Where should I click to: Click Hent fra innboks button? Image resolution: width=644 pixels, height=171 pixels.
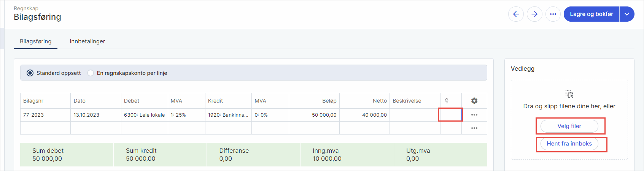point(569,144)
